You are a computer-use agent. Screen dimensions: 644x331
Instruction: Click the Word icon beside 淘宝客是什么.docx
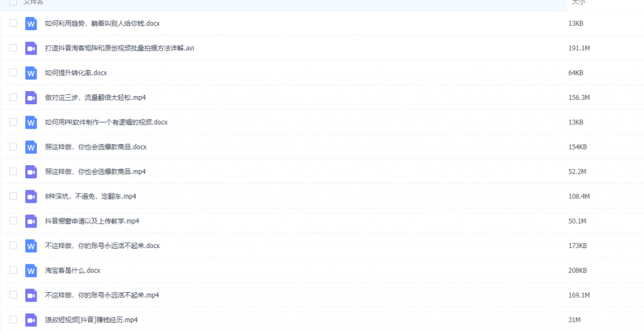31,270
